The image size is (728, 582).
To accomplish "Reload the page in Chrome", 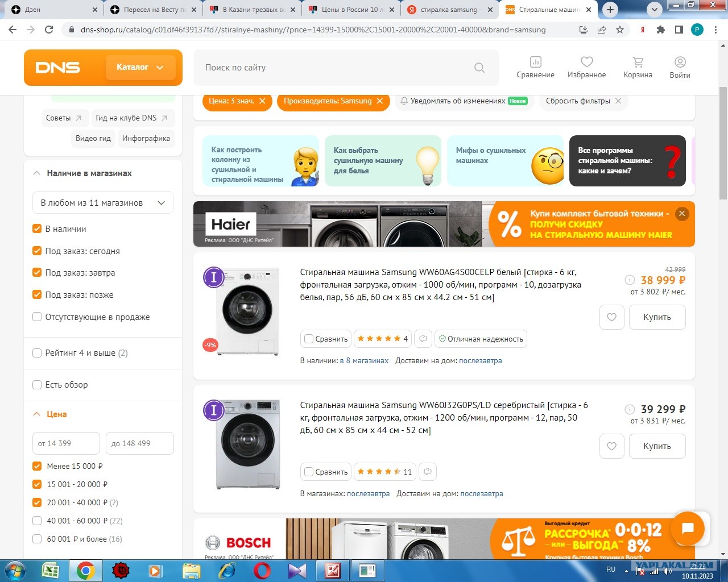I will point(49,30).
